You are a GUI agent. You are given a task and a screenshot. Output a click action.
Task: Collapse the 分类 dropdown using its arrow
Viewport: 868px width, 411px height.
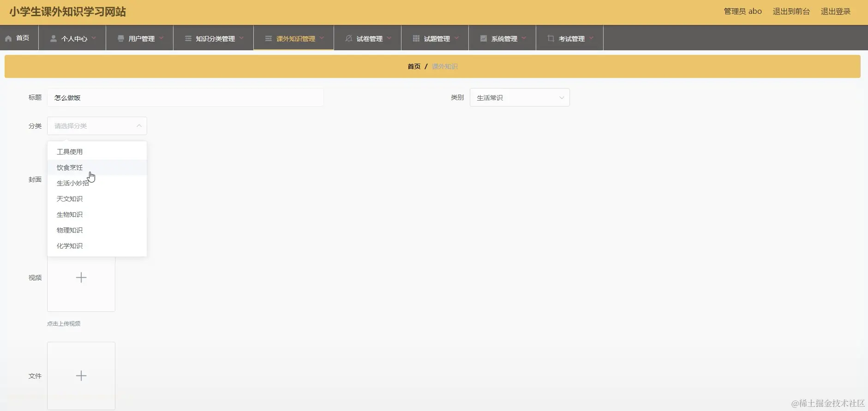(139, 125)
